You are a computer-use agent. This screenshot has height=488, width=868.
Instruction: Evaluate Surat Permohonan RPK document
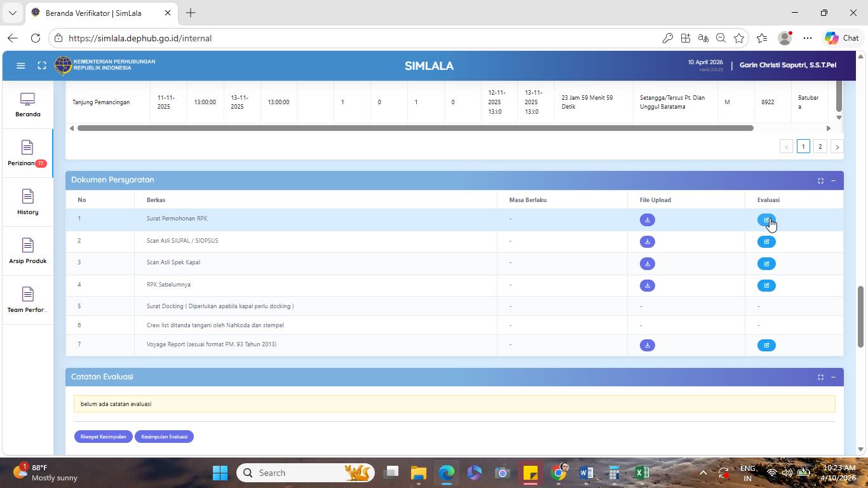766,220
